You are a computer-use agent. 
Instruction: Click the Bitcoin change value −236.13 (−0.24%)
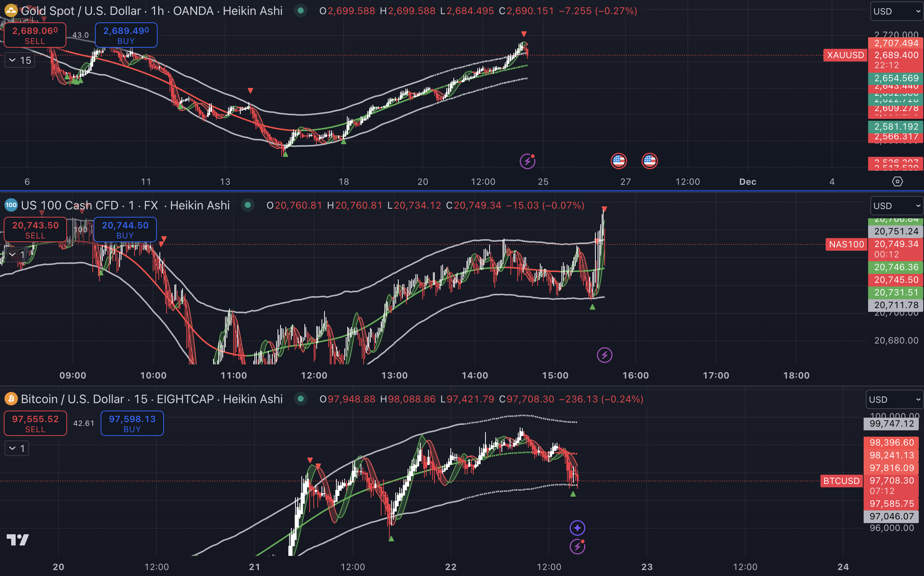(x=601, y=399)
